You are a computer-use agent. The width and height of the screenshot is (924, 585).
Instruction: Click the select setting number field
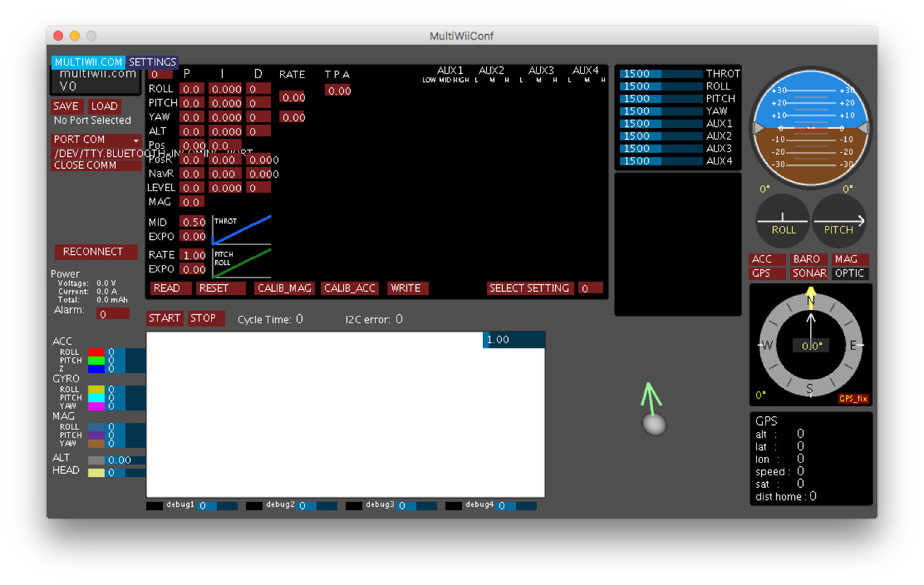pyautogui.click(x=591, y=288)
